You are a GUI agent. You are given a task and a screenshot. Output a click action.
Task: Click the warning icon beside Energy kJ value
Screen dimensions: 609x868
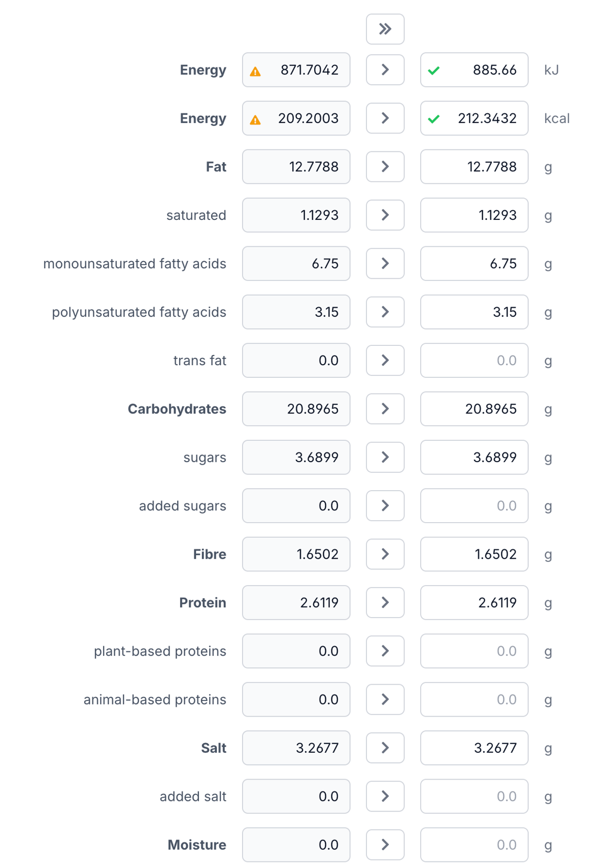click(x=255, y=70)
